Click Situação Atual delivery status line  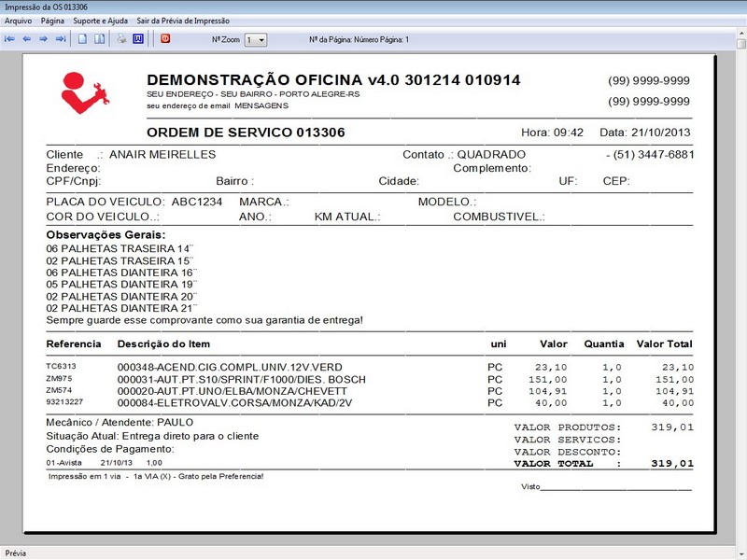point(152,436)
